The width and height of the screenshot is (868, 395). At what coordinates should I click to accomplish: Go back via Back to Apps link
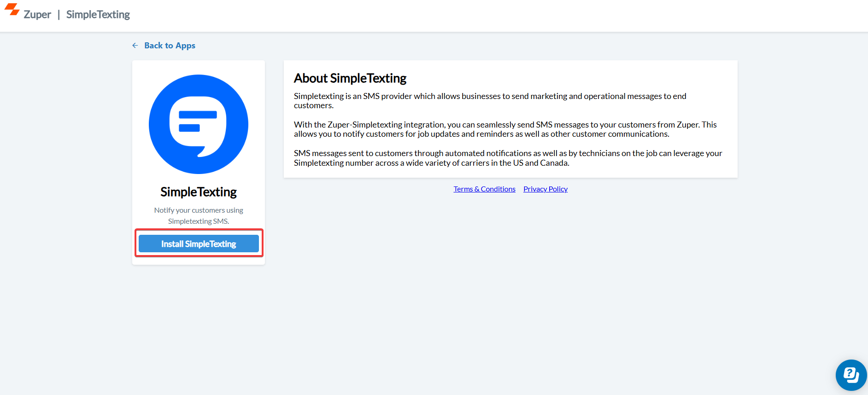click(x=170, y=45)
